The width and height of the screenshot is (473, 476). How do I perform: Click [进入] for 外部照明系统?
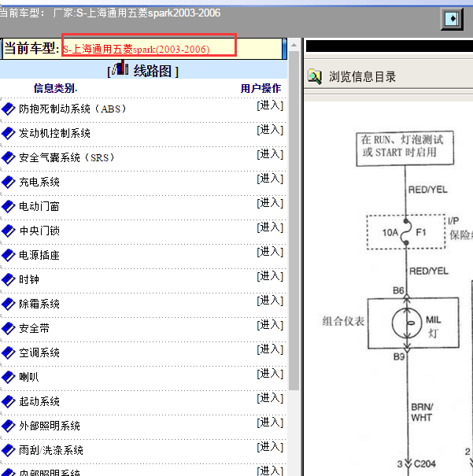270,422
